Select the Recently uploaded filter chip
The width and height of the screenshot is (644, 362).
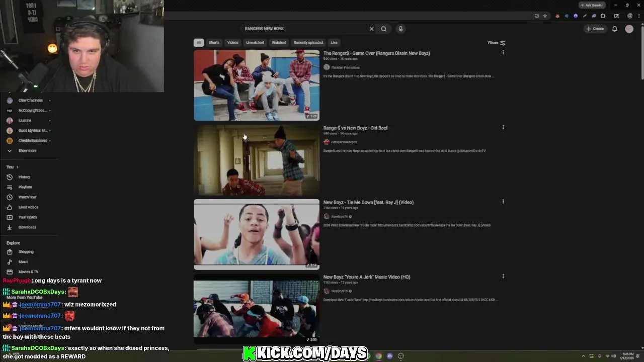[x=308, y=43]
